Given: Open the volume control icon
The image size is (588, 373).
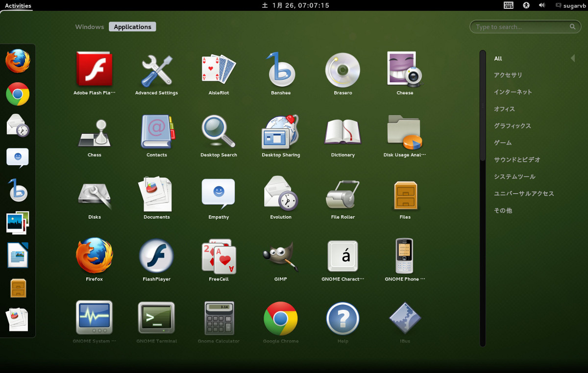Looking at the screenshot, I should (542, 5).
